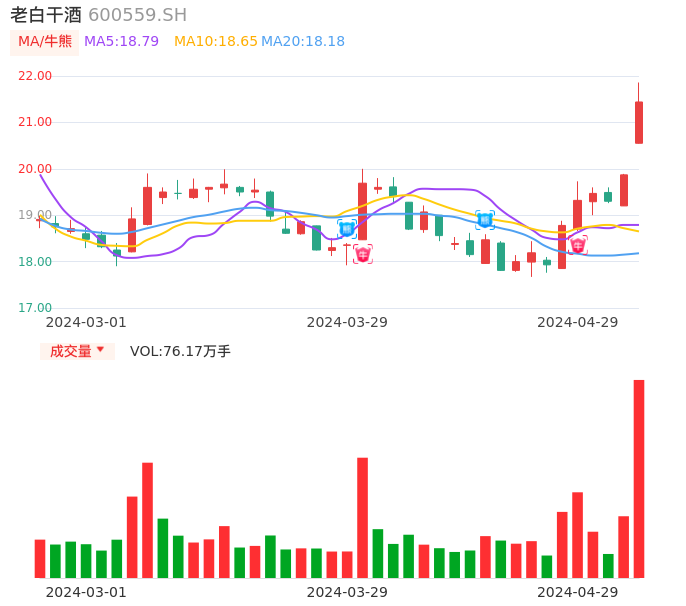Click the bear icon on the April MA lines
The width and height of the screenshot is (686, 606).
pyautogui.click(x=485, y=220)
